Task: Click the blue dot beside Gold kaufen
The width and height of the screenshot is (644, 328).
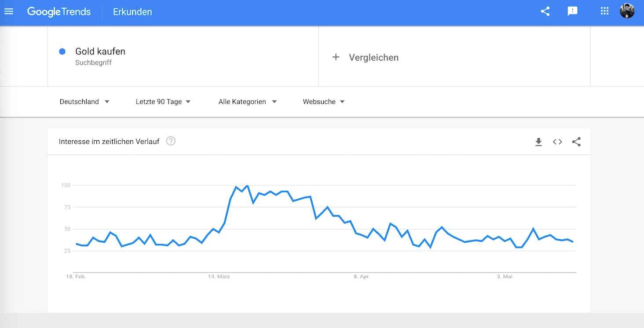Action: pyautogui.click(x=62, y=51)
